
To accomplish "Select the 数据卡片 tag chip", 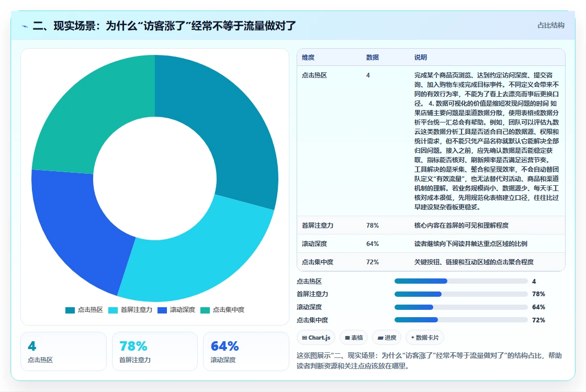I will [x=424, y=338].
